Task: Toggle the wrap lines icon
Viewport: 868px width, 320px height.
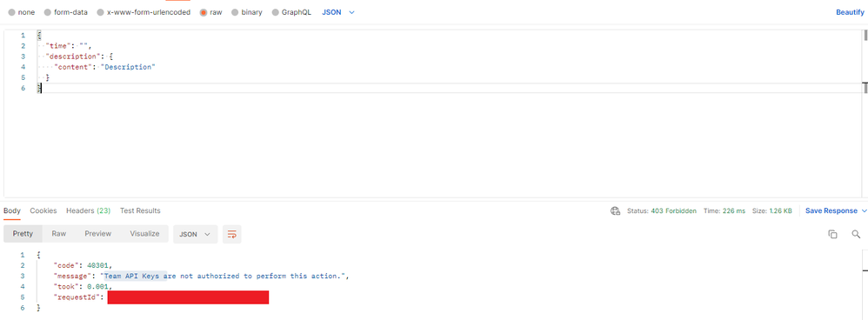Action: [x=232, y=234]
